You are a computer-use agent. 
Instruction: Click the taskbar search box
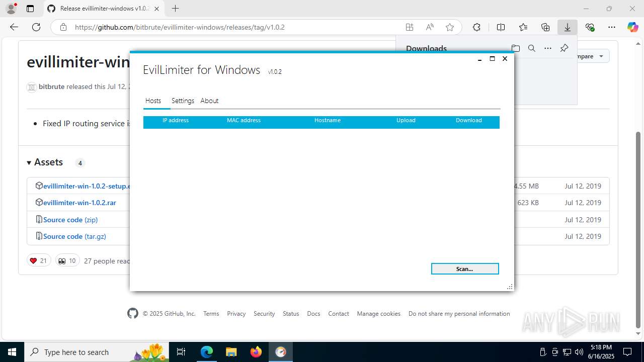[x=97, y=352]
